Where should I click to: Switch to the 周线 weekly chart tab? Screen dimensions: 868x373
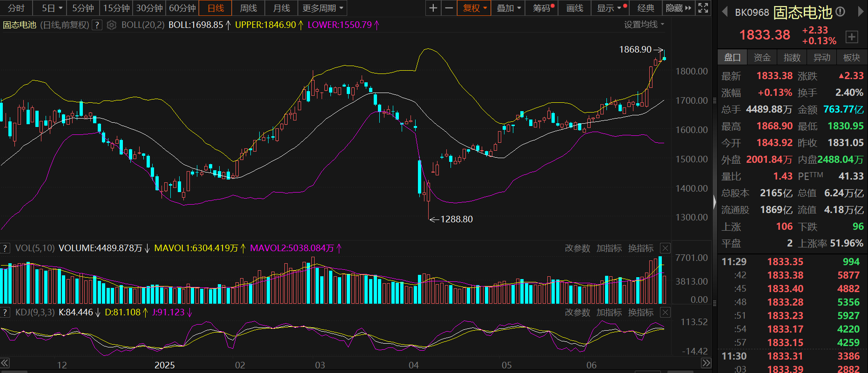248,8
